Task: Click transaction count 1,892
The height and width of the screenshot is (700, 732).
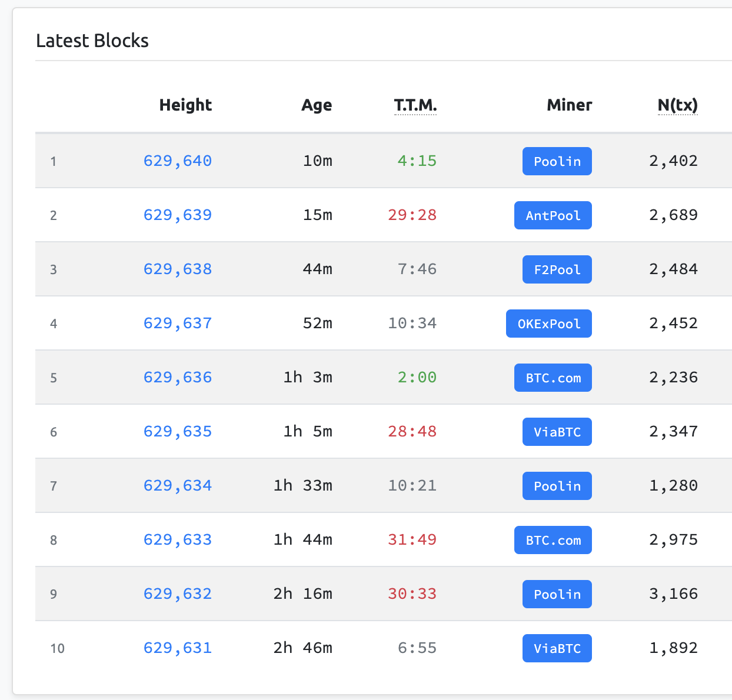Action: (x=674, y=648)
